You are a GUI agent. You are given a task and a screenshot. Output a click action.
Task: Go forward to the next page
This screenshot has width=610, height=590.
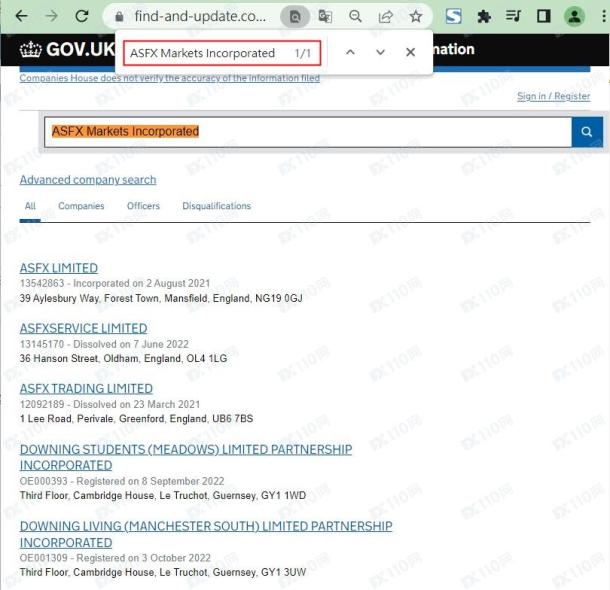pos(51,16)
